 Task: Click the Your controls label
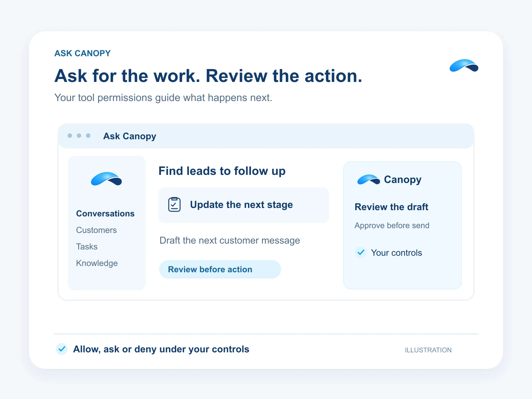396,253
